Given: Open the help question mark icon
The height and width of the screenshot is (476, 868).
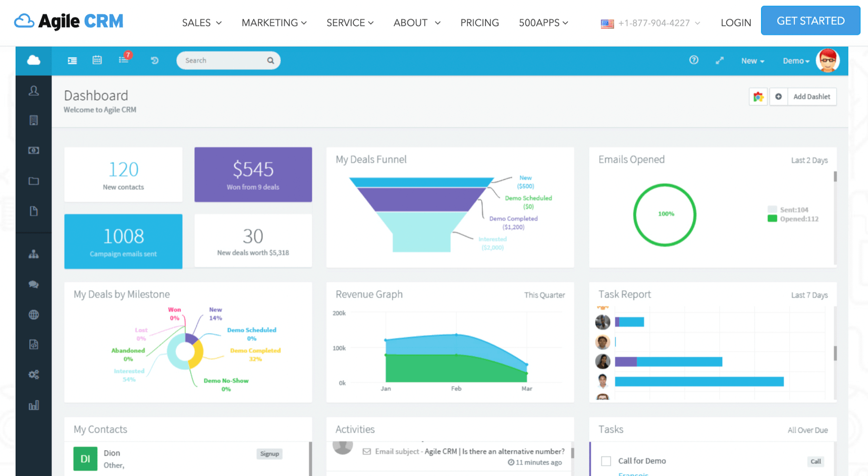Looking at the screenshot, I should pos(694,60).
